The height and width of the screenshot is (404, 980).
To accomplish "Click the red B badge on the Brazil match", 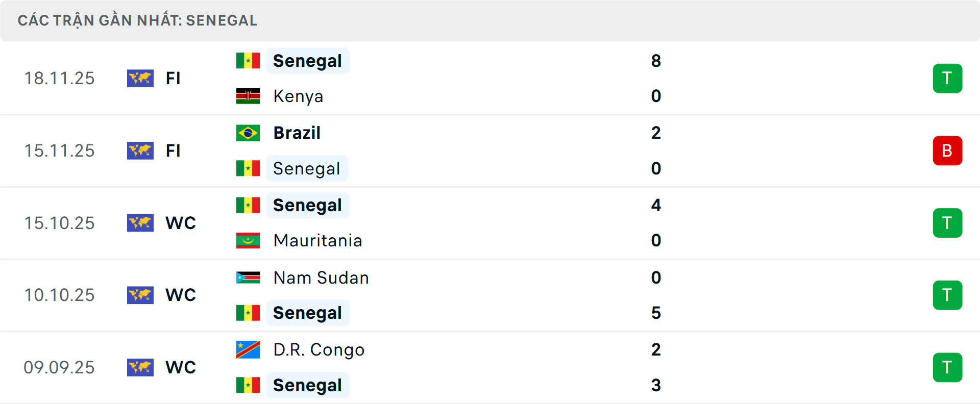I will coord(948,150).
